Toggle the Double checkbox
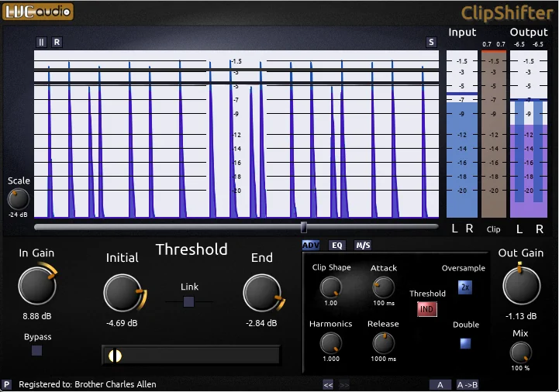 [x=465, y=343]
